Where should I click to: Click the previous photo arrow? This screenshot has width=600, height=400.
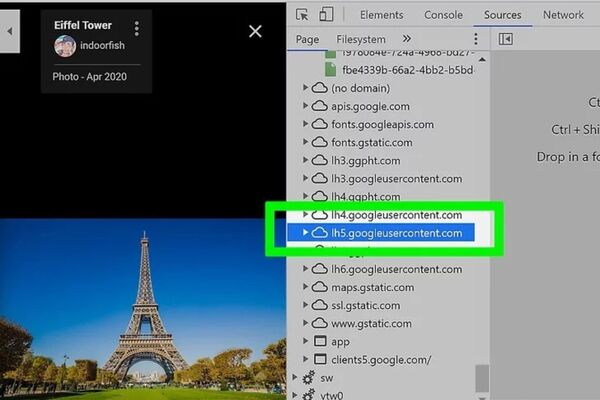tap(10, 32)
